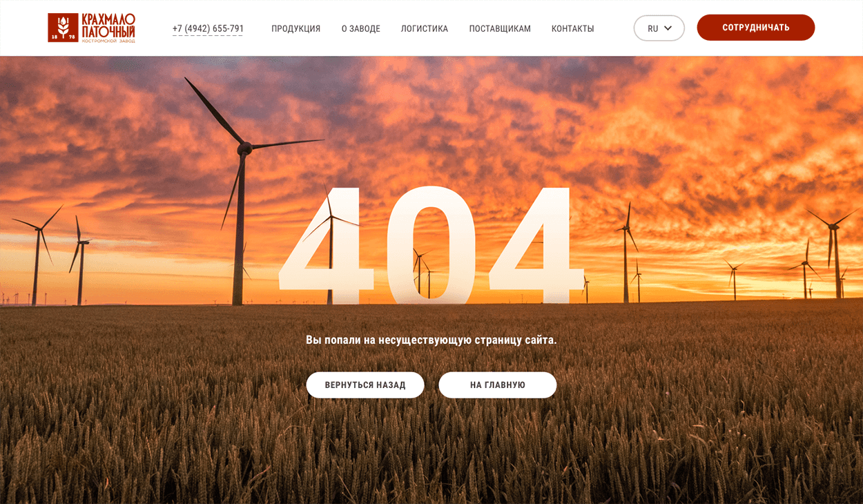
Task: Open the Продукция menu item
Action: pos(295,29)
